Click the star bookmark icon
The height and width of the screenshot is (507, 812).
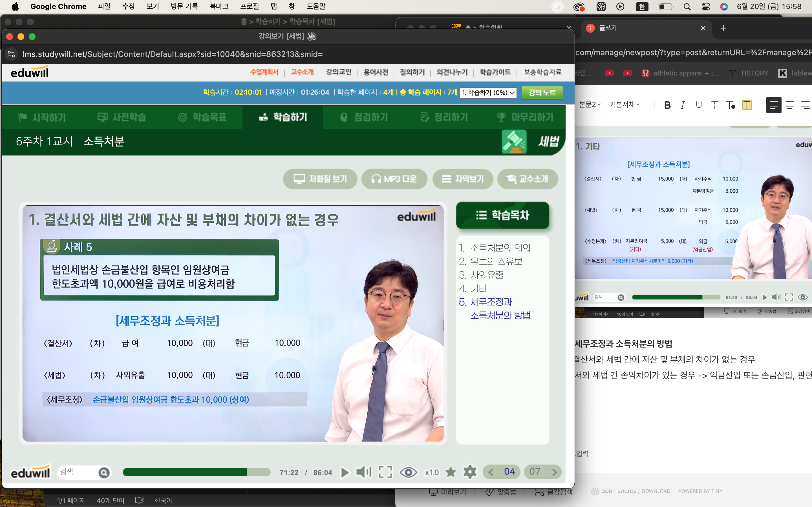pyautogui.click(x=451, y=472)
